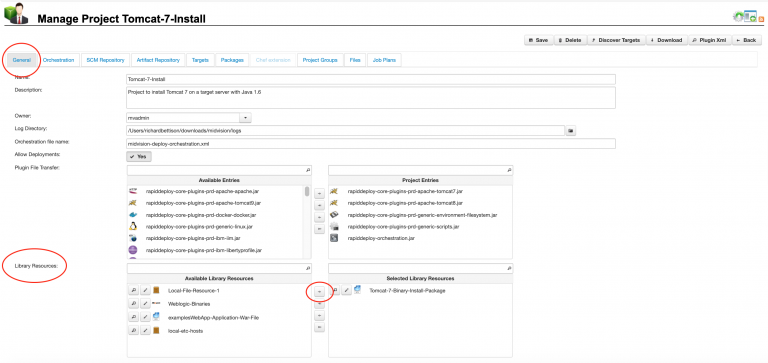Click the Docker whale icon in Available Entries
The height and width of the screenshot is (363, 768).
pos(133,215)
